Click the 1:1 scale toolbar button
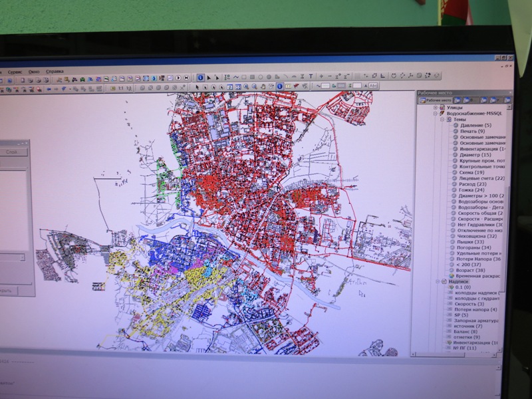Screen dimensions: 532x399 (x=122, y=88)
